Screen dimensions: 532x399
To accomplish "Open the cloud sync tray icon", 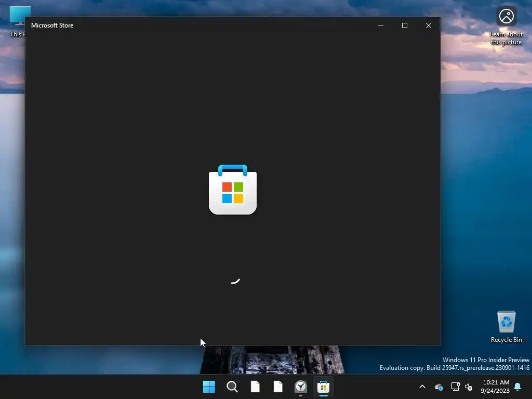I will tap(438, 387).
